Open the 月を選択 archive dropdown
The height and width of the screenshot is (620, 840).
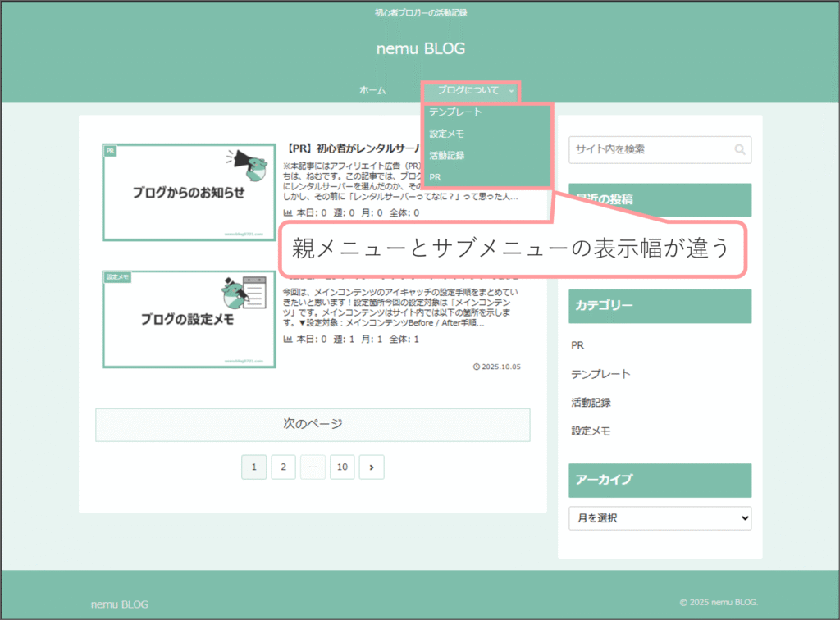click(660, 518)
